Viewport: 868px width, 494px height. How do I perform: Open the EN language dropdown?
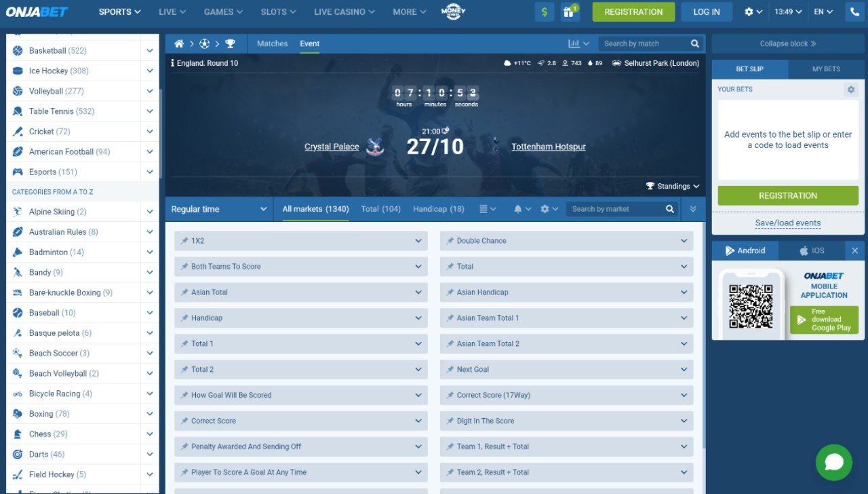tap(823, 12)
